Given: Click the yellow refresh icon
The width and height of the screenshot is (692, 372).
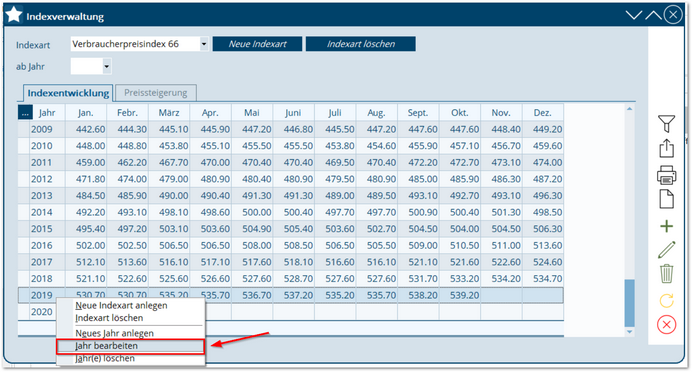Looking at the screenshot, I should (666, 301).
